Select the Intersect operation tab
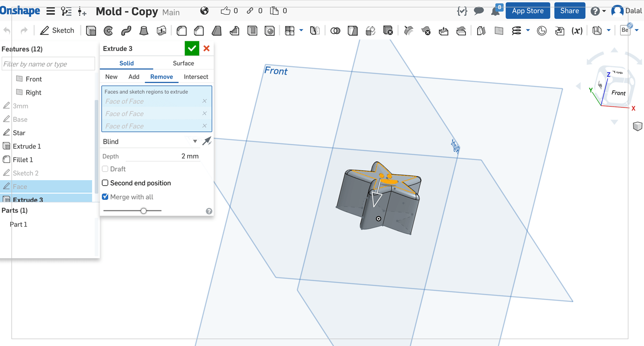 click(196, 77)
